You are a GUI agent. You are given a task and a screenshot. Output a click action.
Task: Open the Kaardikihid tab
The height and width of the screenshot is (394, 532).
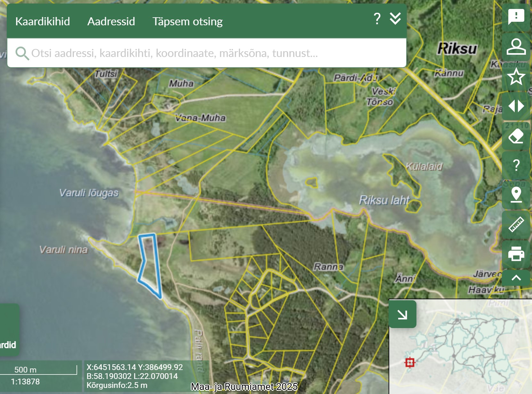(43, 21)
